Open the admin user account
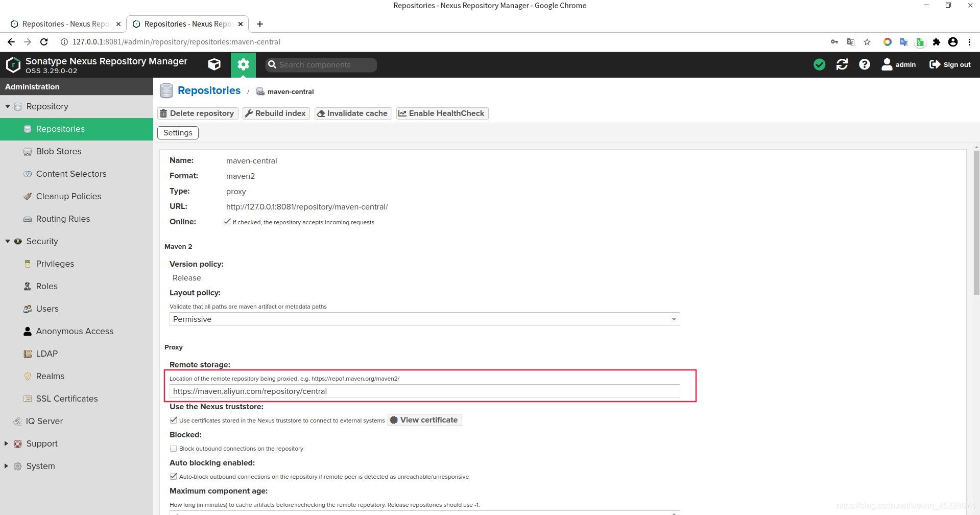Viewport: 980px width, 515px height. coord(899,64)
